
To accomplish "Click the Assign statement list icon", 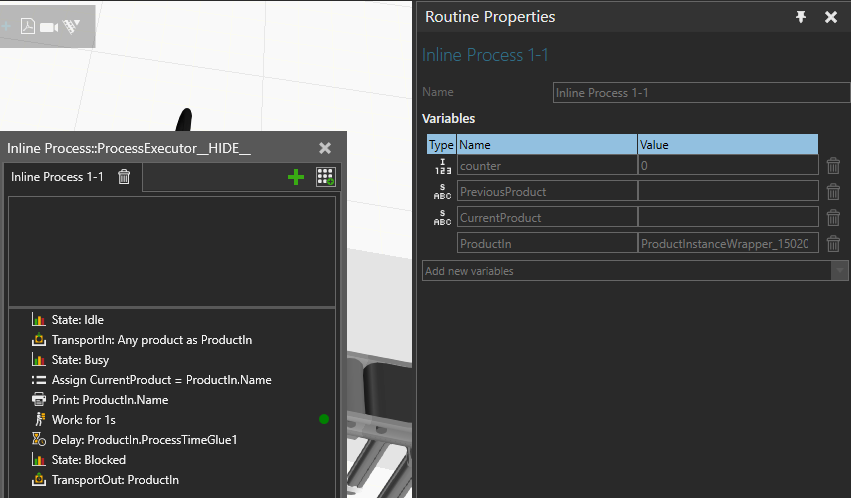I will pyautogui.click(x=39, y=380).
